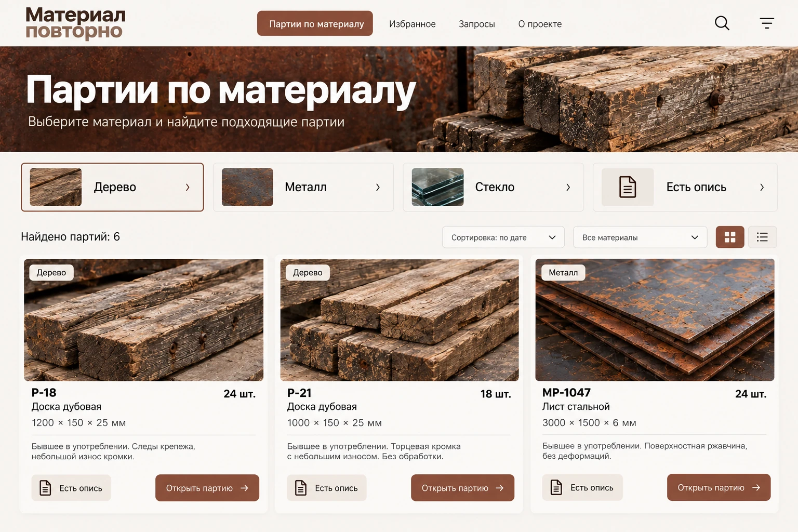The height and width of the screenshot is (532, 798).
Task: Click the MP-1047 batch title
Action: coord(566,393)
